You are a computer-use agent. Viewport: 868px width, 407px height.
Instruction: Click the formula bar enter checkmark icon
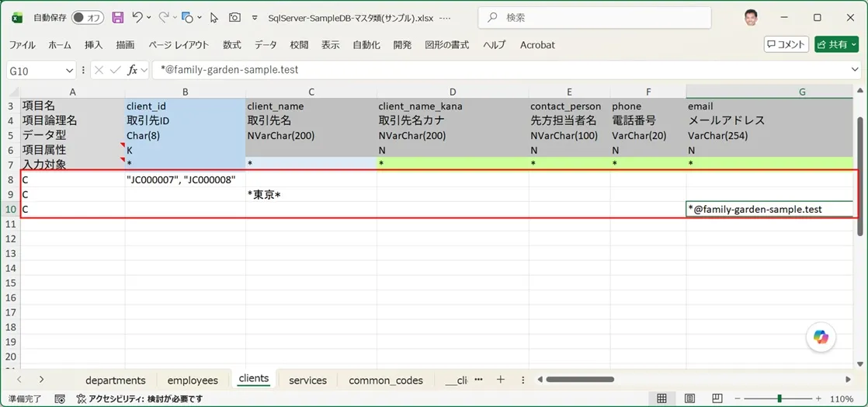[x=116, y=71]
